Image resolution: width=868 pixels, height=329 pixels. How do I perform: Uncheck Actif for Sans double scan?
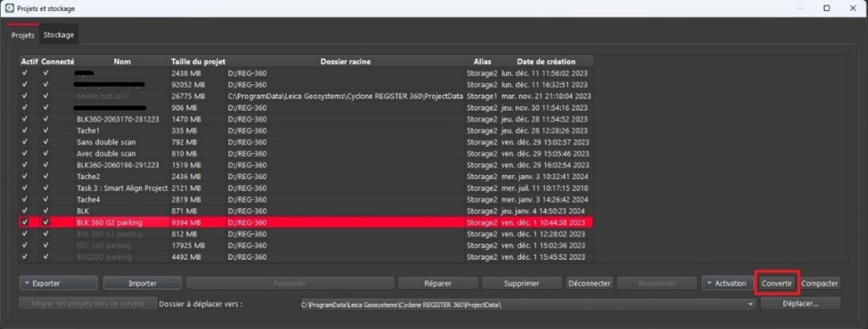point(24,142)
